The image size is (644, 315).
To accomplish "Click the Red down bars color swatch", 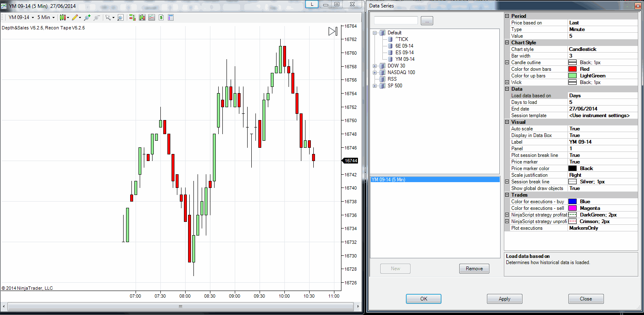I will (x=572, y=69).
